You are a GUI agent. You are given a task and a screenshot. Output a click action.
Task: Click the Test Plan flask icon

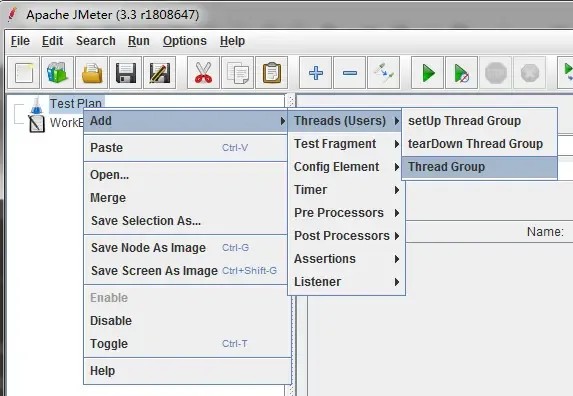(x=36, y=106)
